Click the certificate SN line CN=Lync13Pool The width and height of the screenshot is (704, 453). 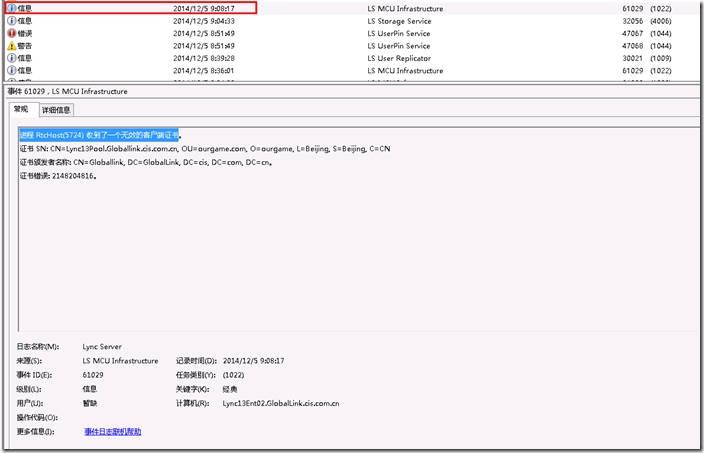[x=205, y=149]
